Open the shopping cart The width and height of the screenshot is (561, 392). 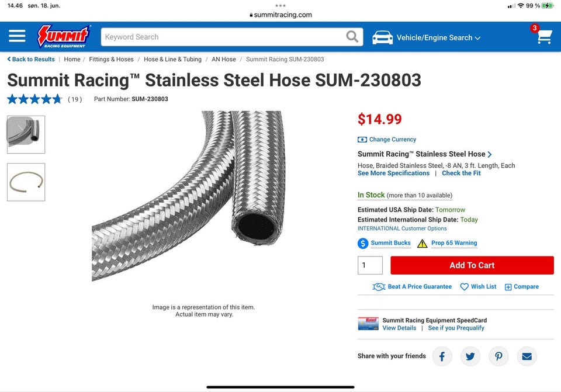pos(544,37)
